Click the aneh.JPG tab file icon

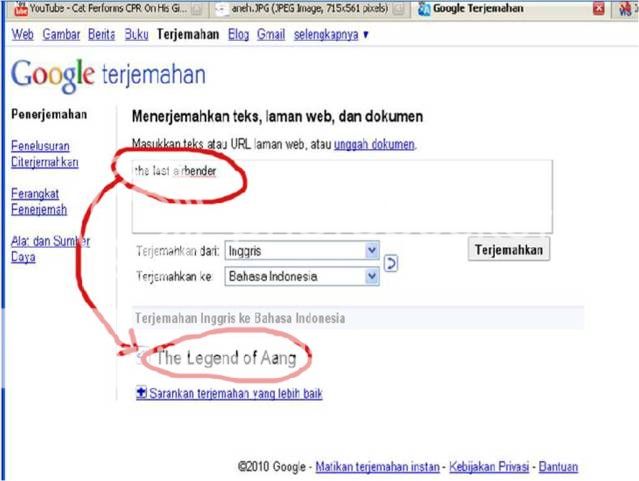click(222, 9)
